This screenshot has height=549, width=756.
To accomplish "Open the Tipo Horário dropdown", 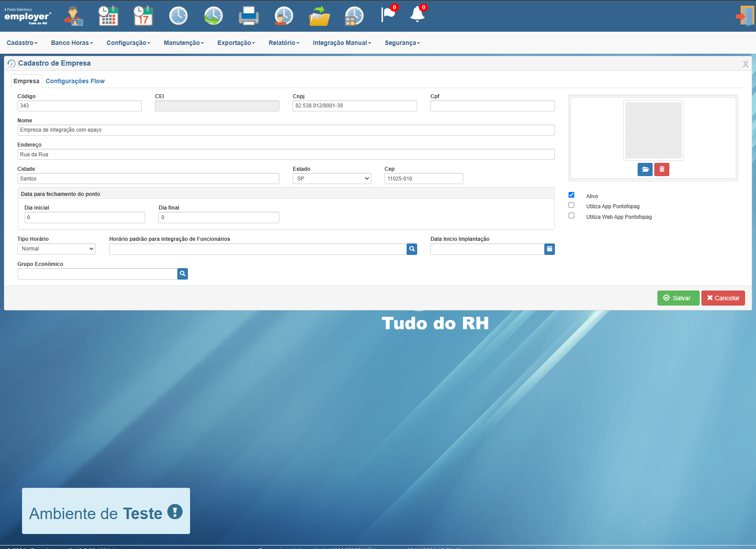I will (x=56, y=249).
